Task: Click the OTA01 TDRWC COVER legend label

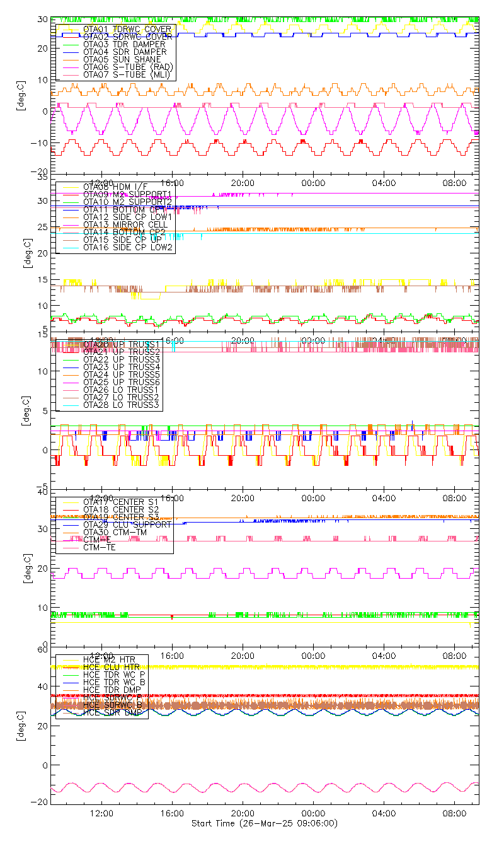Action: click(127, 30)
